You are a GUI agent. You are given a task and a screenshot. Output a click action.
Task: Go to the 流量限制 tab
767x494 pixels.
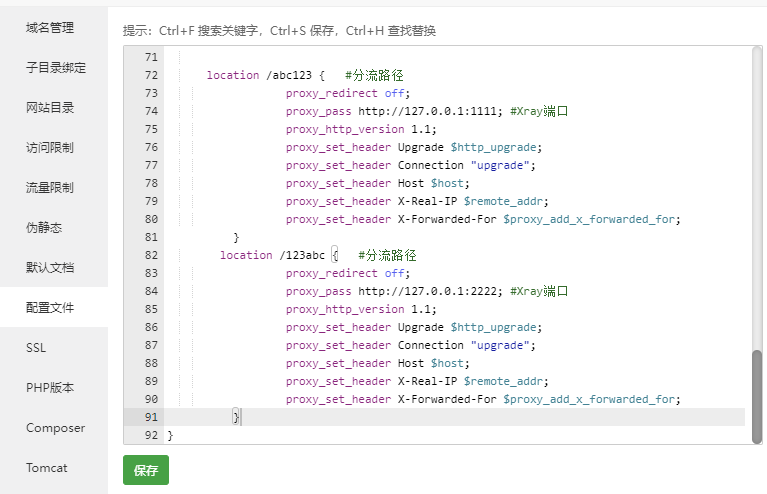[x=50, y=187]
